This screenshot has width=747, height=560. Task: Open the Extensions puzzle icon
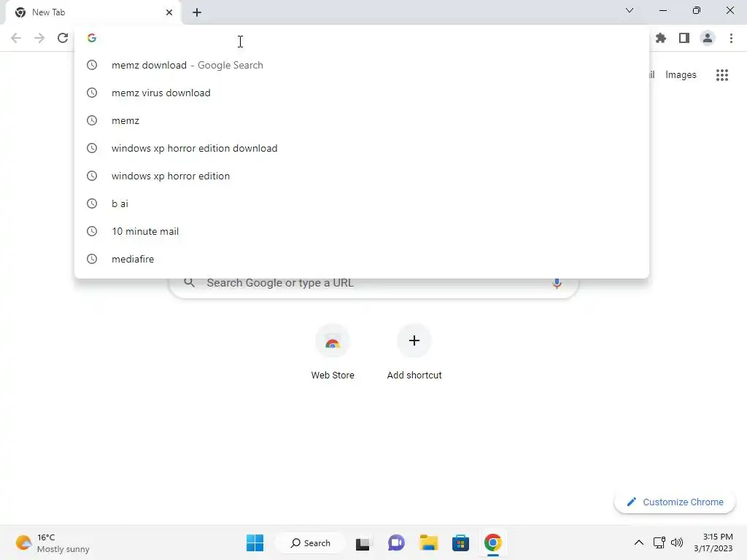(661, 38)
